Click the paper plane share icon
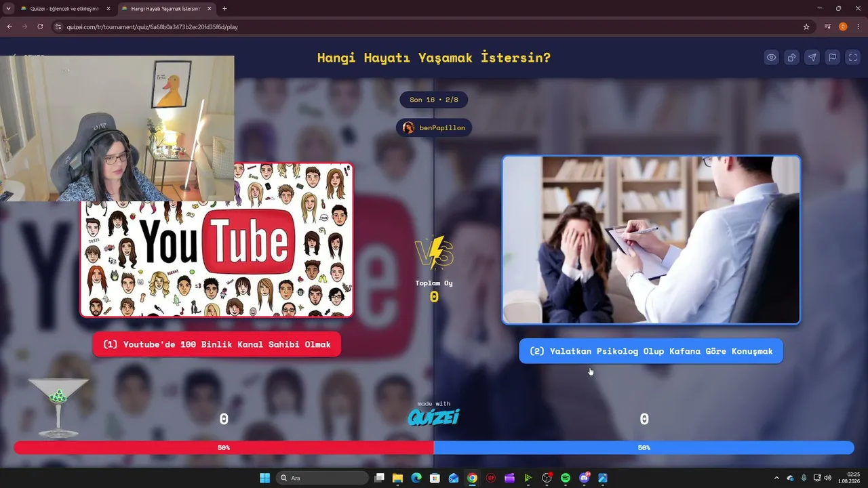The height and width of the screenshot is (488, 868). 812,58
